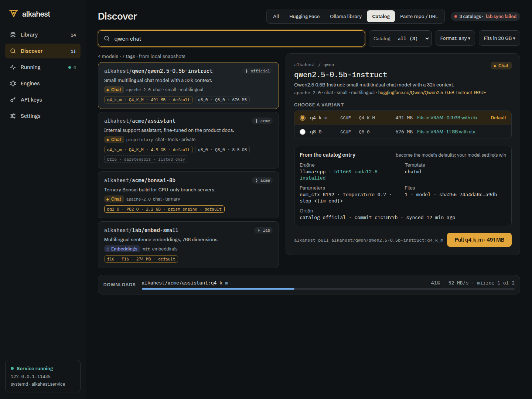
Task: Click the alkahest logo icon
Action: pyautogui.click(x=13, y=14)
